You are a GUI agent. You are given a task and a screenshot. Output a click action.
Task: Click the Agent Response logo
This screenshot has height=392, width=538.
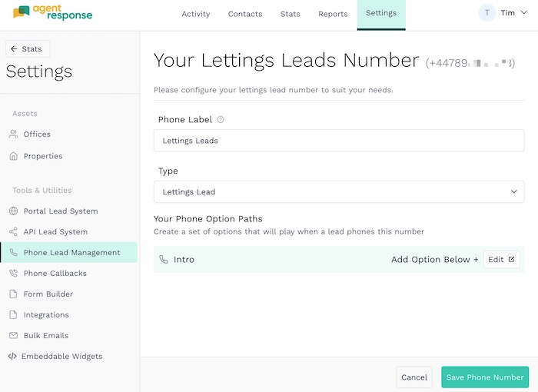pos(52,13)
